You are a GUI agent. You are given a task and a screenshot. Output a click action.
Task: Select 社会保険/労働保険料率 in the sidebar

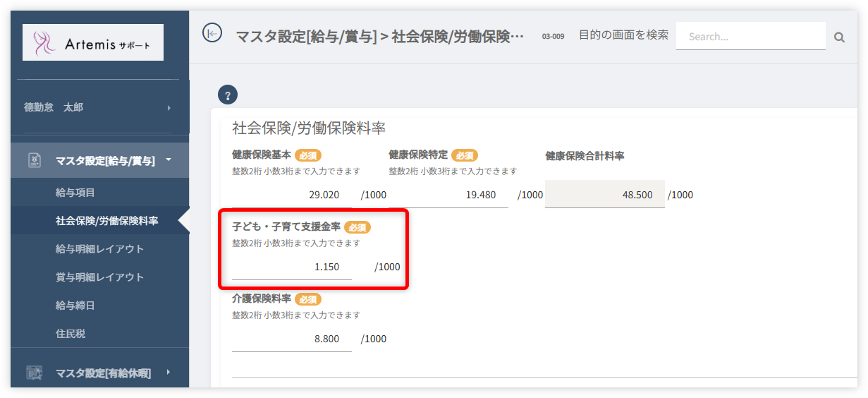[x=106, y=221]
